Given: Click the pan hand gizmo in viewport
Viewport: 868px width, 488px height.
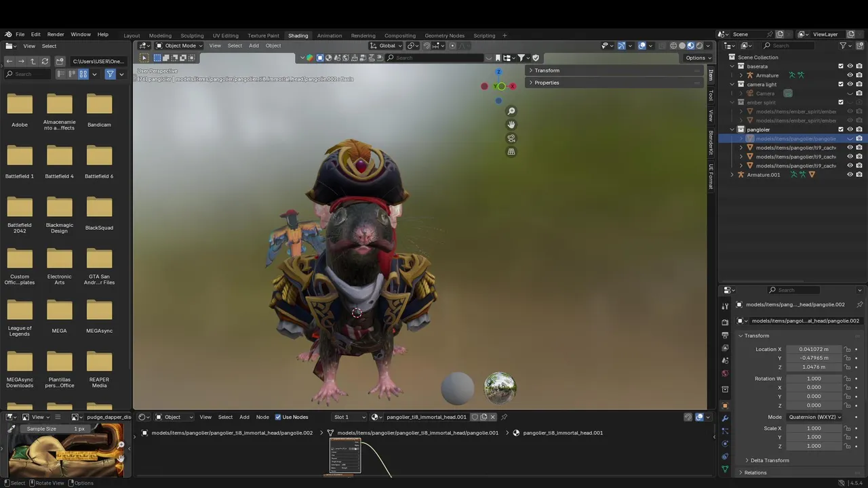Looking at the screenshot, I should coord(511,125).
